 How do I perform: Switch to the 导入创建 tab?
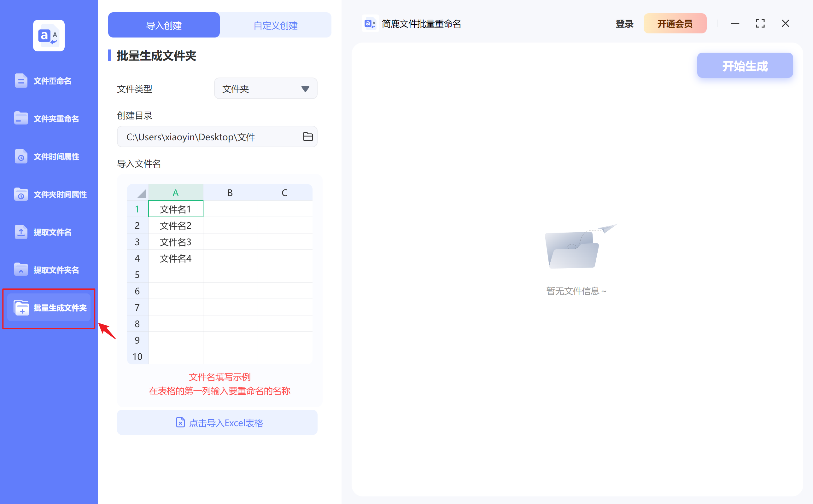pos(164,25)
